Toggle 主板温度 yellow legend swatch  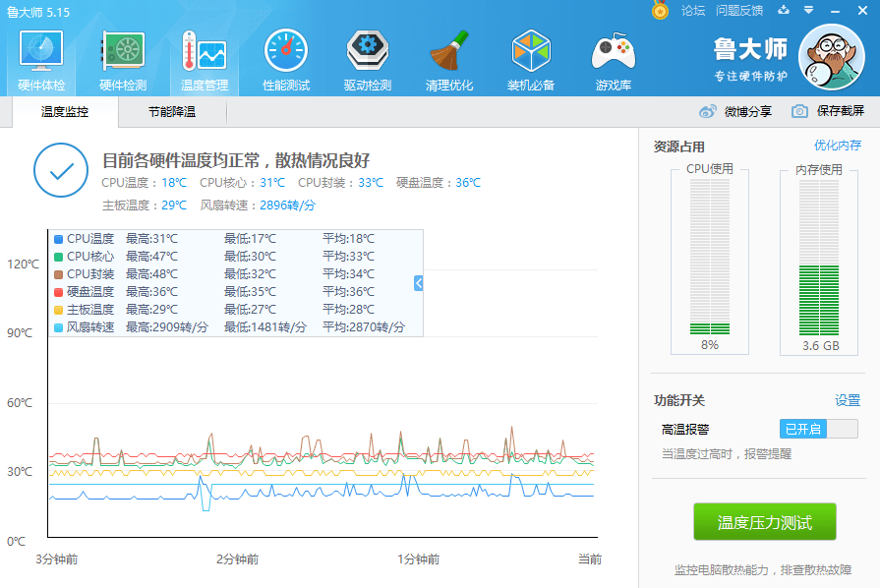(x=58, y=310)
